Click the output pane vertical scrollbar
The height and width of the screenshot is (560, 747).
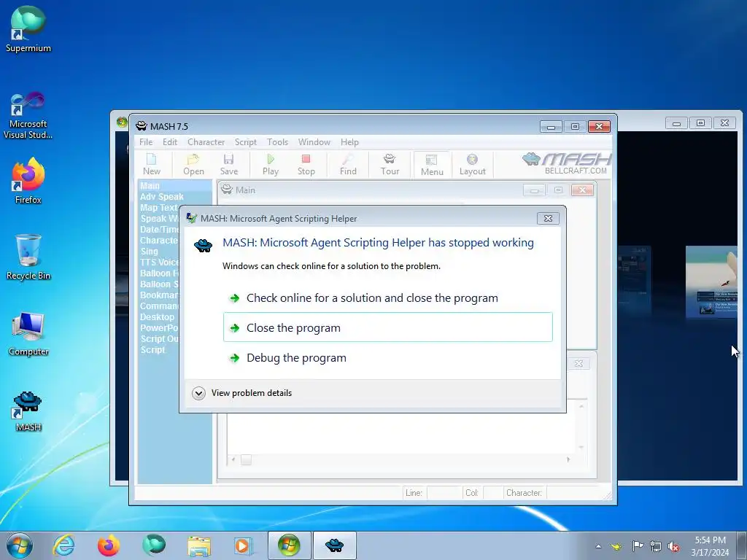581,427
